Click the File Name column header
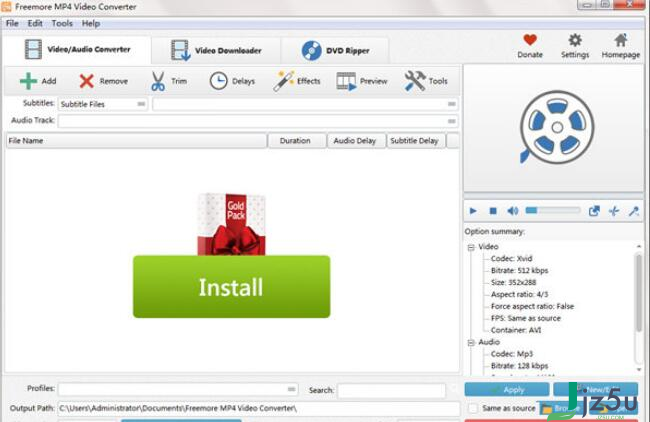 point(136,141)
